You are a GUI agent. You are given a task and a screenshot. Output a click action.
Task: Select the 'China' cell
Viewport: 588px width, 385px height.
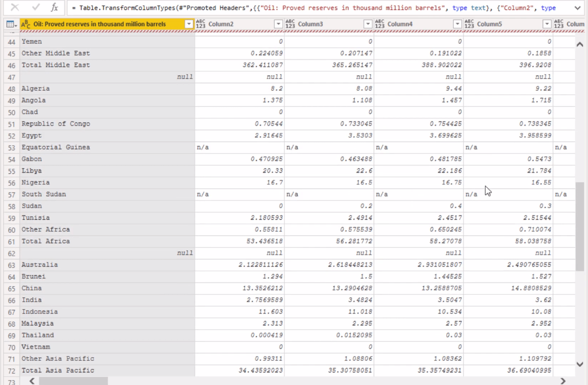click(107, 288)
